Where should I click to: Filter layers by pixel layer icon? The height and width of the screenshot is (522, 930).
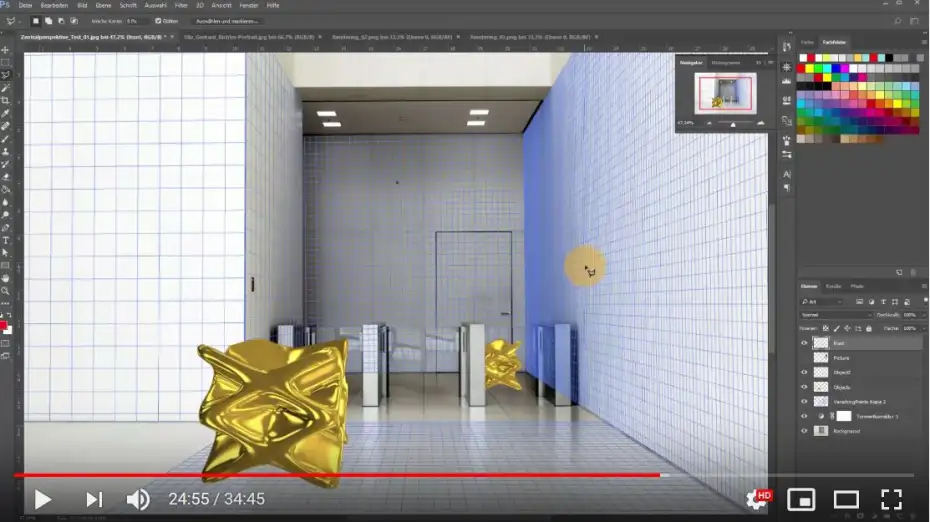pos(859,302)
